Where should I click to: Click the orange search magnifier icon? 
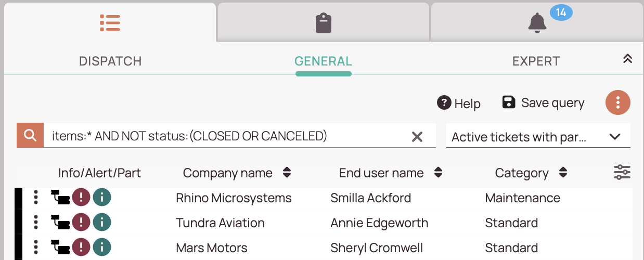[30, 136]
